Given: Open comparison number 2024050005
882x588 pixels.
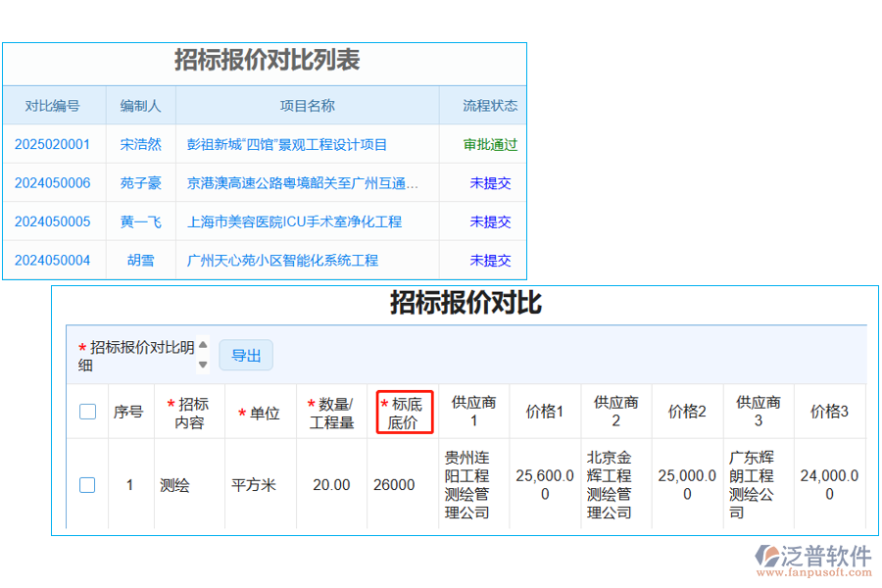Looking at the screenshot, I should tap(54, 221).
